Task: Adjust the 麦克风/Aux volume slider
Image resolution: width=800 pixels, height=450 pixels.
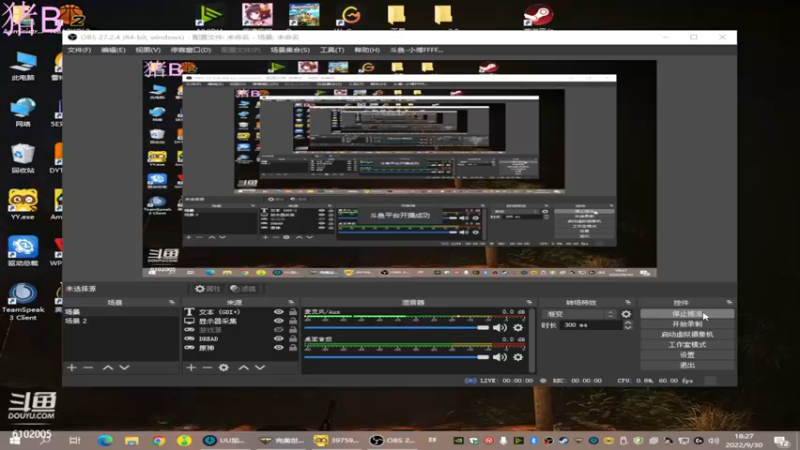Action: pyautogui.click(x=396, y=328)
